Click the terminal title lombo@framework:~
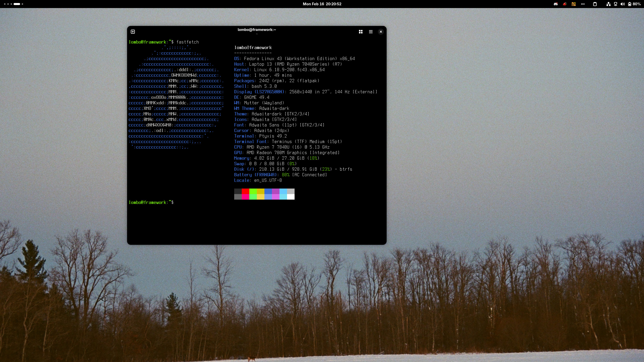The width and height of the screenshot is (644, 362). click(257, 30)
